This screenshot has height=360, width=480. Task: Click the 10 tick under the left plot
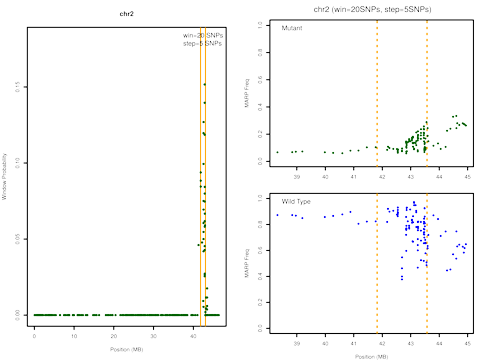(x=74, y=336)
